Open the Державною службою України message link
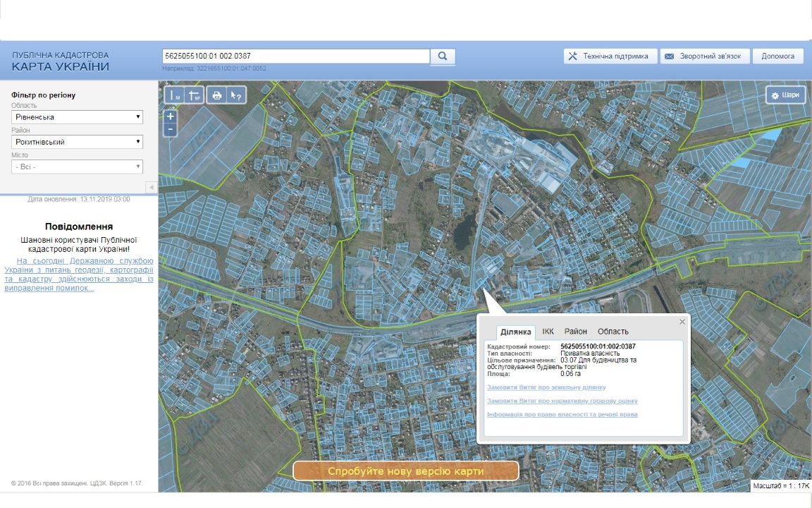The height and width of the screenshot is (508, 812). [79, 274]
